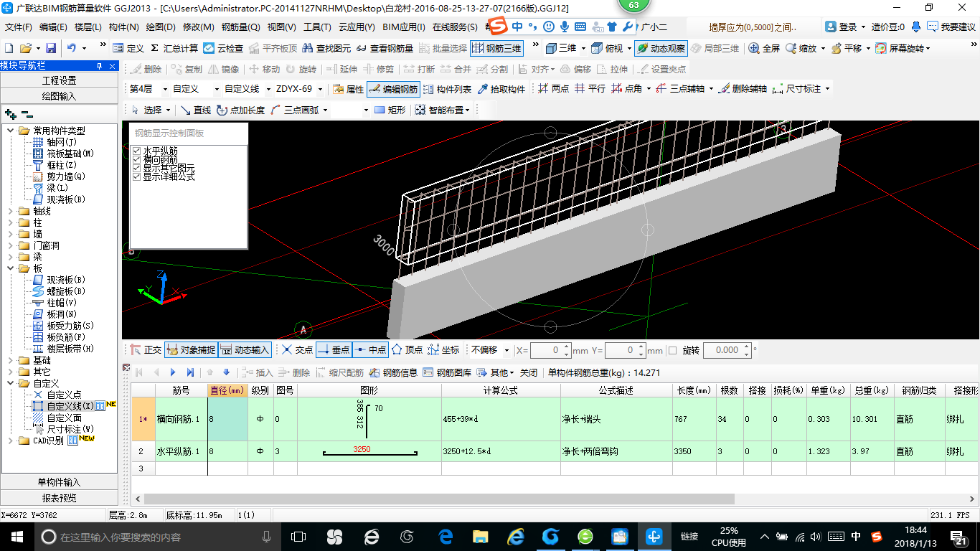This screenshot has height=551, width=980.
Task: Click the table horizontal scrollbar
Action: 439,499
